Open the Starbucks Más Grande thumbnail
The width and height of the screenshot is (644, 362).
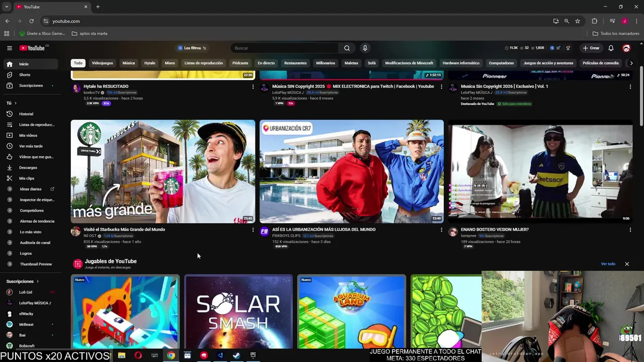(163, 171)
